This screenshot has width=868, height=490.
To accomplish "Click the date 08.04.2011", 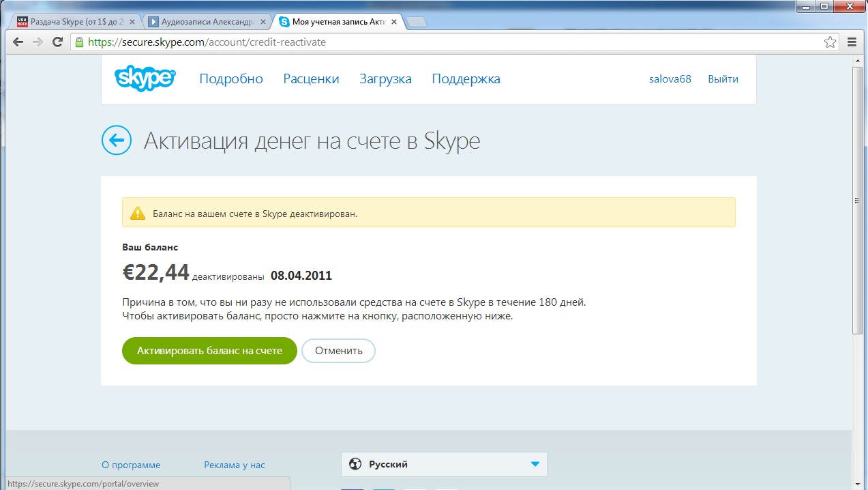I will [x=301, y=276].
